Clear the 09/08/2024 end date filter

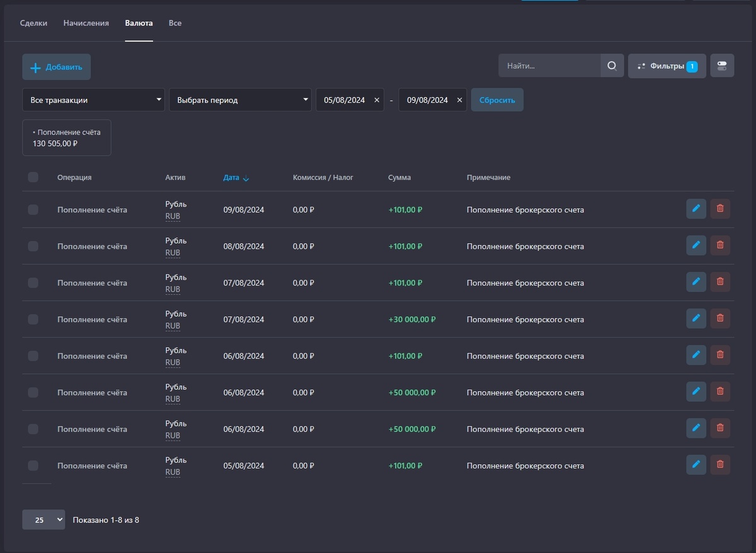coord(459,100)
